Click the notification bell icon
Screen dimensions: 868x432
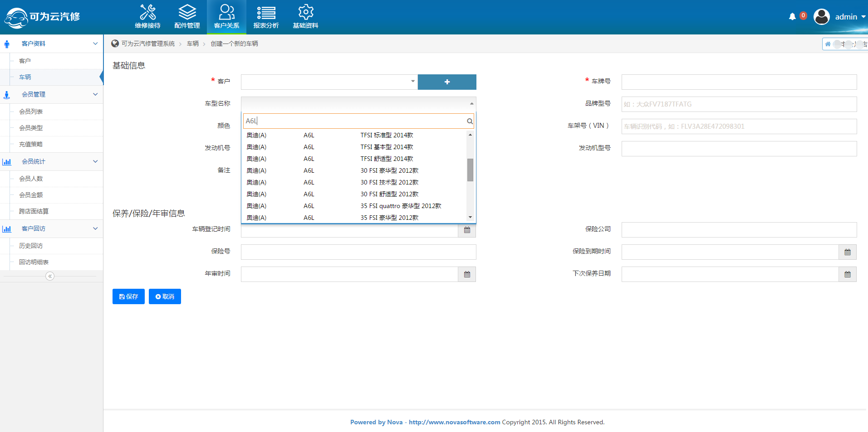coord(792,17)
